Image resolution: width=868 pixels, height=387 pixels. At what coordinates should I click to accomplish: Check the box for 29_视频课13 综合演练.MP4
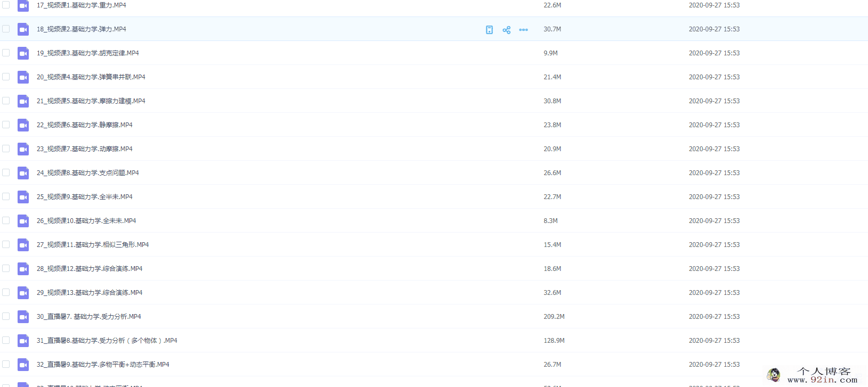tap(6, 292)
